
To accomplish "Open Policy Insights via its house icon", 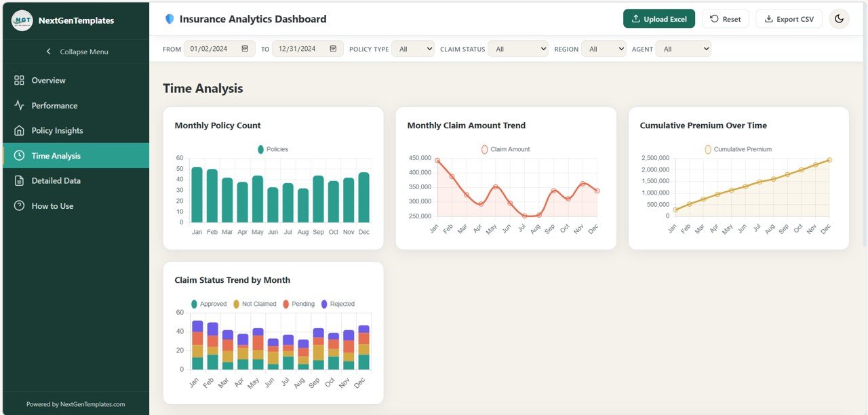I will click(x=20, y=130).
